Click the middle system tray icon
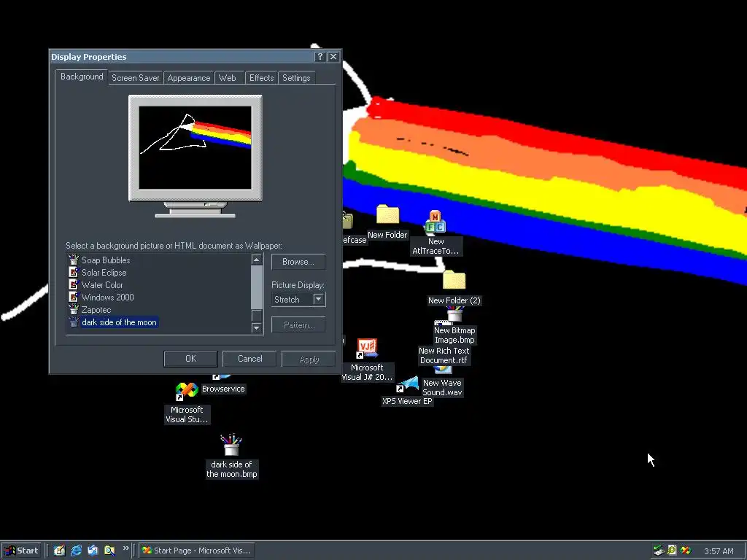The width and height of the screenshot is (747, 560). click(672, 551)
